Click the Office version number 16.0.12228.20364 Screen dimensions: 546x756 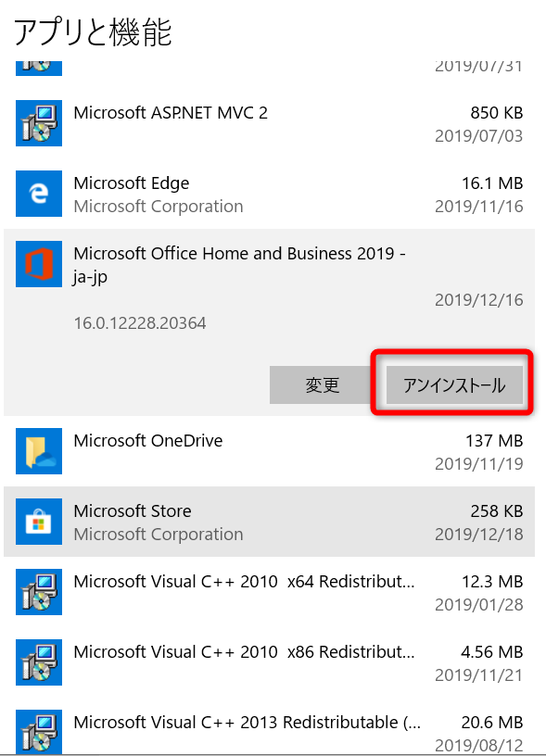coord(140,323)
